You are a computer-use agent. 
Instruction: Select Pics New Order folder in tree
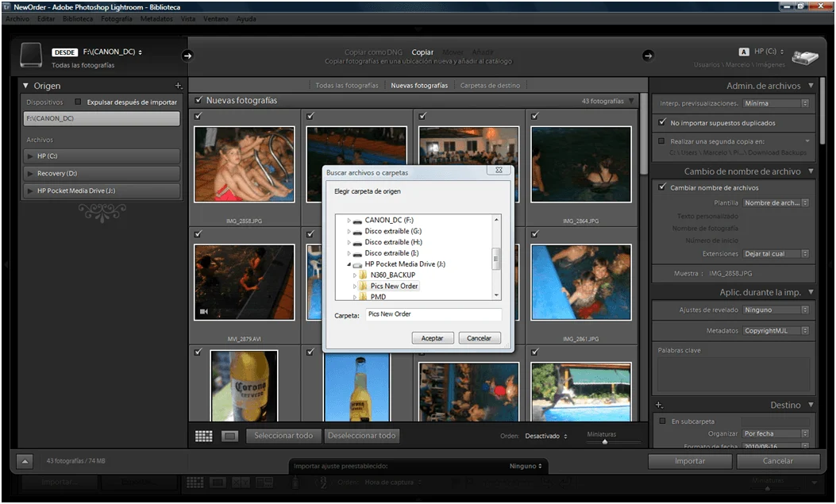[x=394, y=286]
